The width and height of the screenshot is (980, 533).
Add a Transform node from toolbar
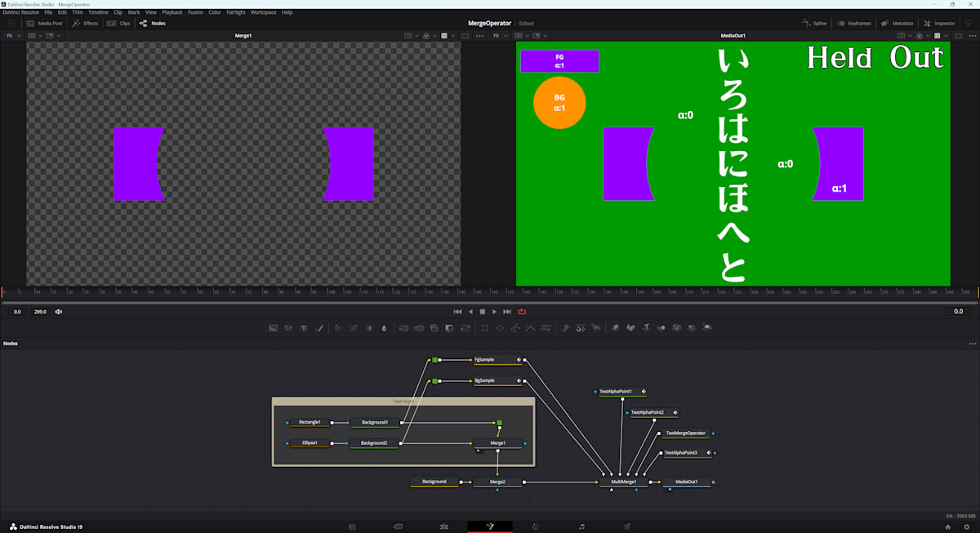pyautogui.click(x=465, y=328)
